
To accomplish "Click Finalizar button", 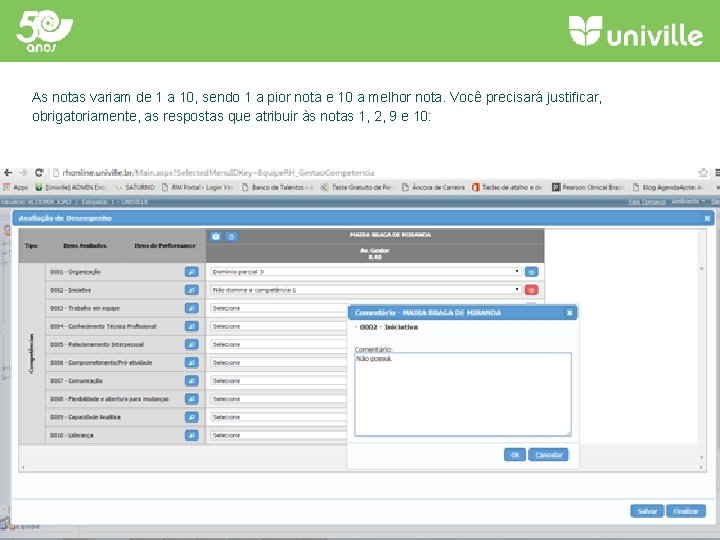I will [686, 511].
